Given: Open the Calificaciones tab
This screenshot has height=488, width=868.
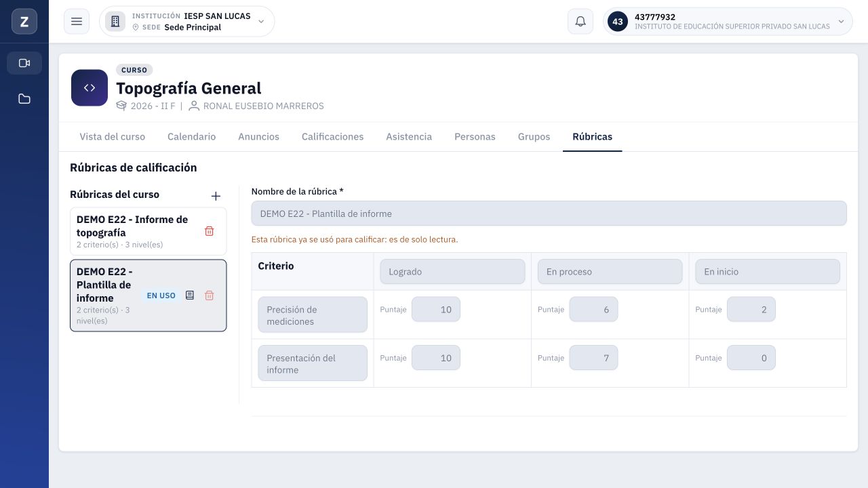Looking at the screenshot, I should click(333, 137).
